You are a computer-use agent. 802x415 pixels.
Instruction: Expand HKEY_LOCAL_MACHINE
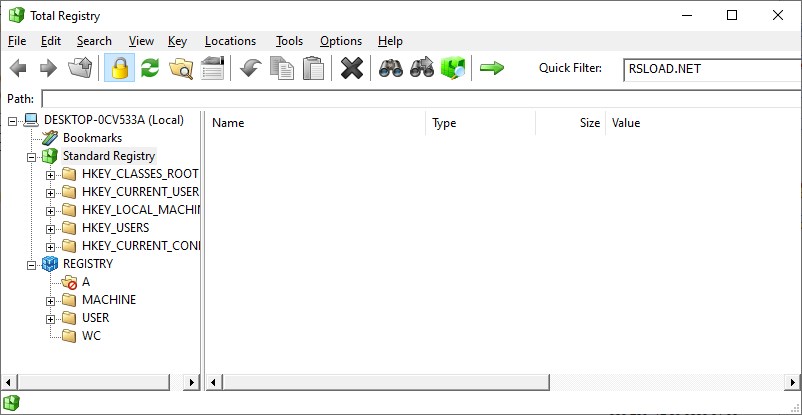tap(50, 211)
